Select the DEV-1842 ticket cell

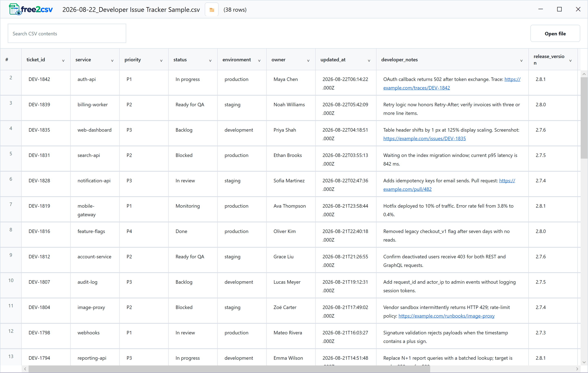(x=46, y=83)
